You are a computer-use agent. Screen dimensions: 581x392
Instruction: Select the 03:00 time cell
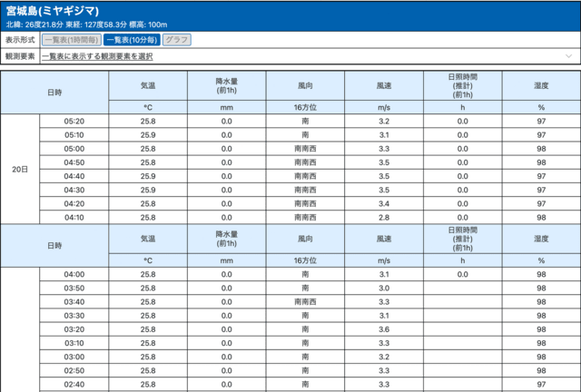(x=74, y=357)
